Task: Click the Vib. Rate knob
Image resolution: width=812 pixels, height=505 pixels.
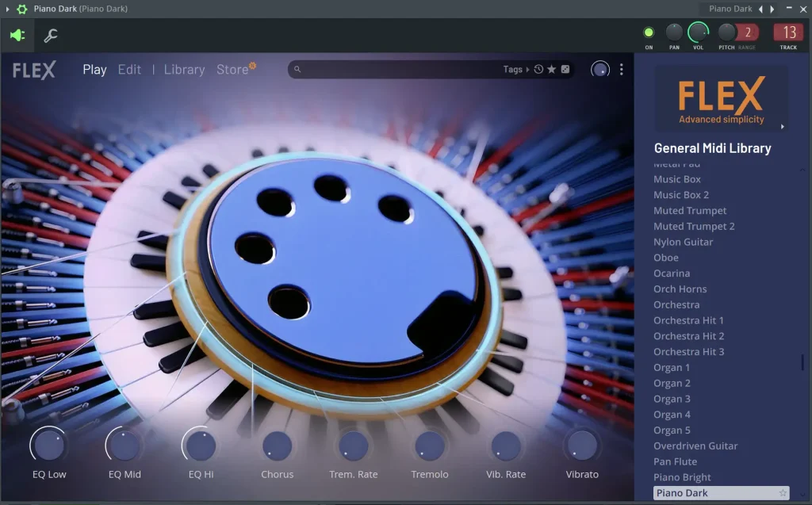Action: [x=505, y=445]
